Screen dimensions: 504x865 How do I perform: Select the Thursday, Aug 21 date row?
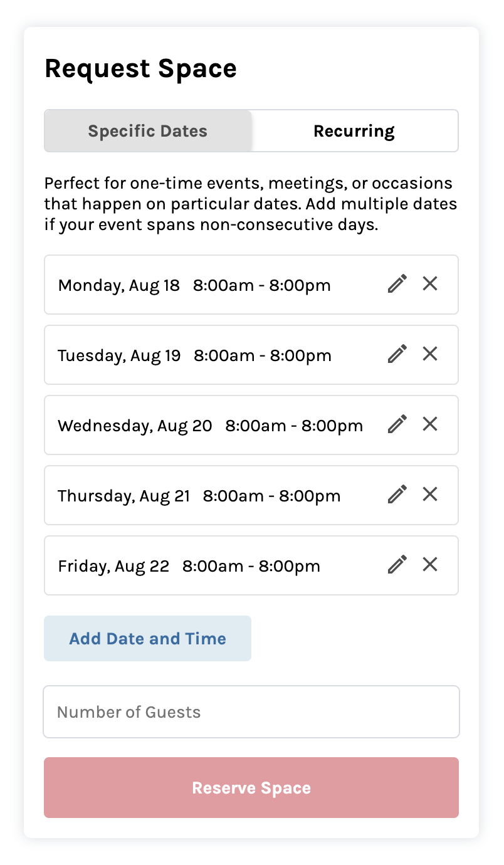click(x=199, y=496)
